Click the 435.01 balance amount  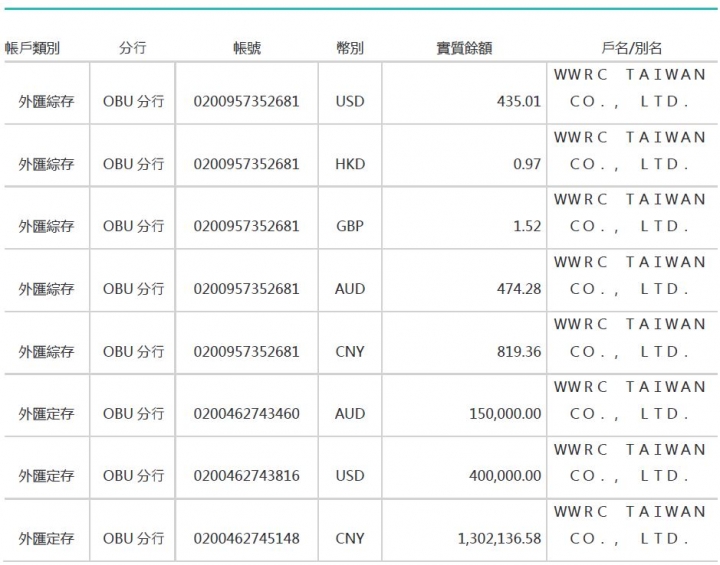click(518, 102)
